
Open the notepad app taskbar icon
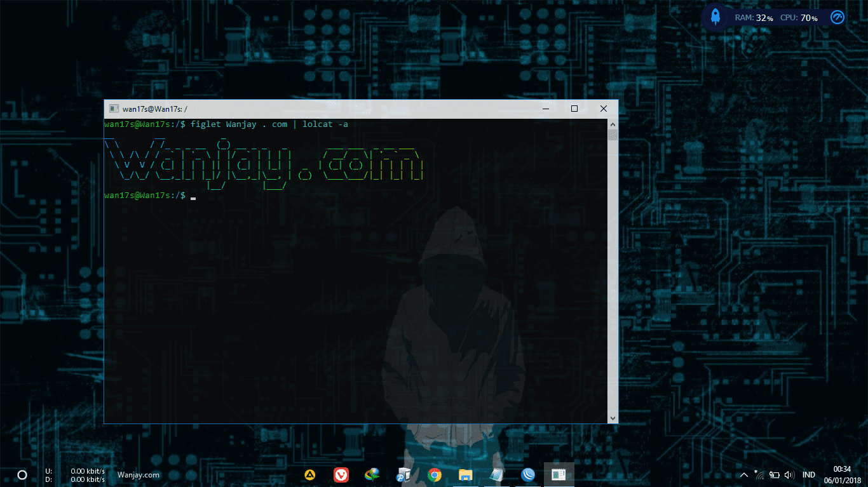tap(497, 474)
